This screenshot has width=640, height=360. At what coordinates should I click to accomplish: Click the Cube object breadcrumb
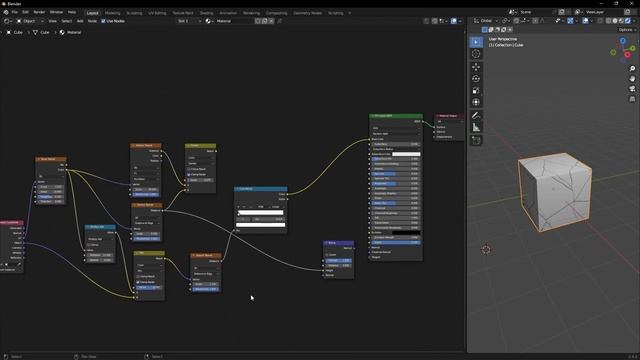tap(15, 32)
